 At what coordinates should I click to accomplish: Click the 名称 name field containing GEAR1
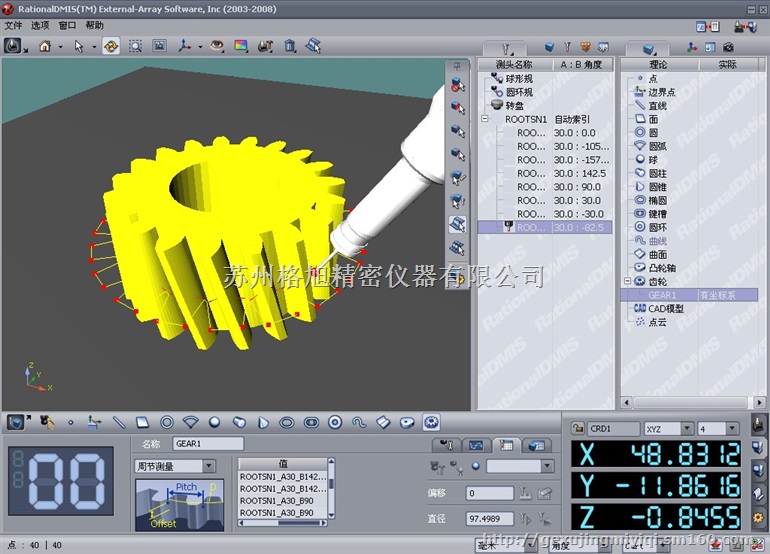[208, 443]
